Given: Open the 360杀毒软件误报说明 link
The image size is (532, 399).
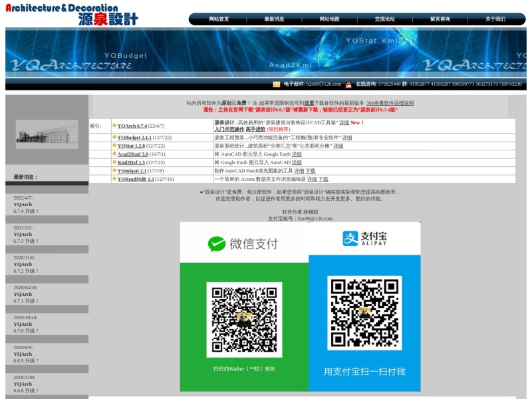Looking at the screenshot, I should coord(390,103).
